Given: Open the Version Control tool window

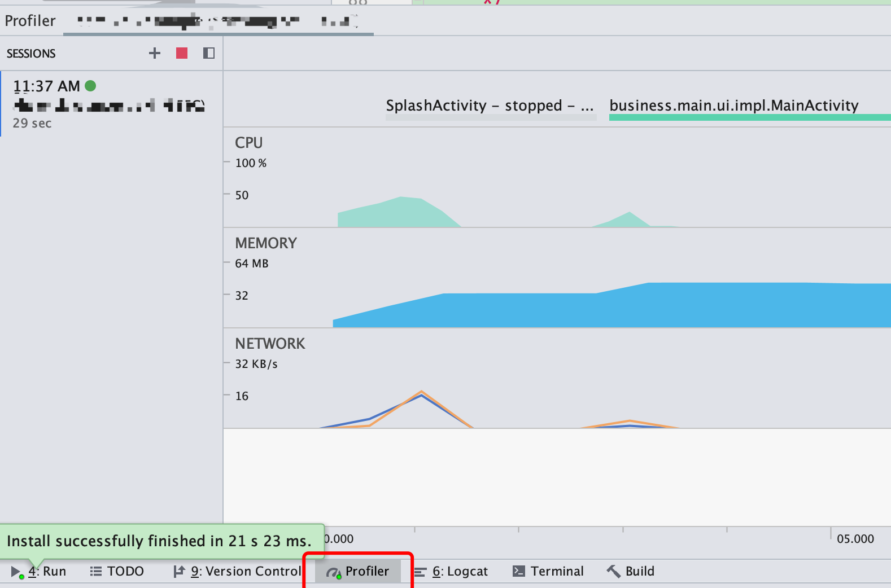Looking at the screenshot, I should click(237, 572).
